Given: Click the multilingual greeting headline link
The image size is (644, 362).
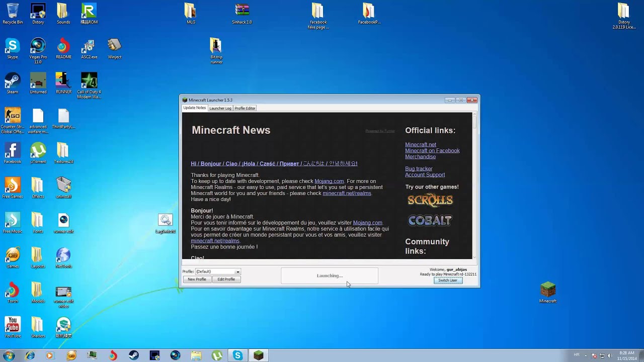Looking at the screenshot, I should click(x=274, y=163).
